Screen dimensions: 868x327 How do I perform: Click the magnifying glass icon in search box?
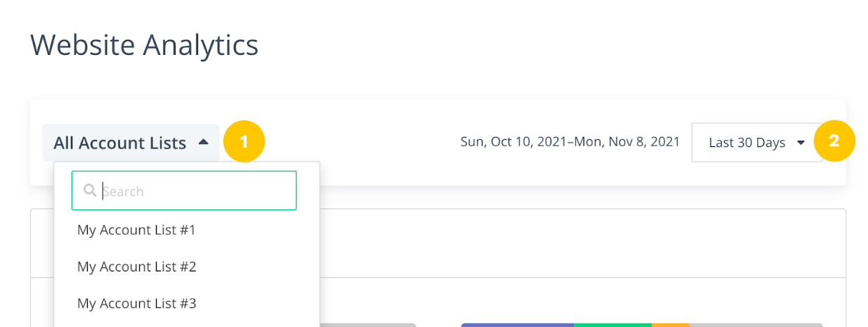(90, 191)
